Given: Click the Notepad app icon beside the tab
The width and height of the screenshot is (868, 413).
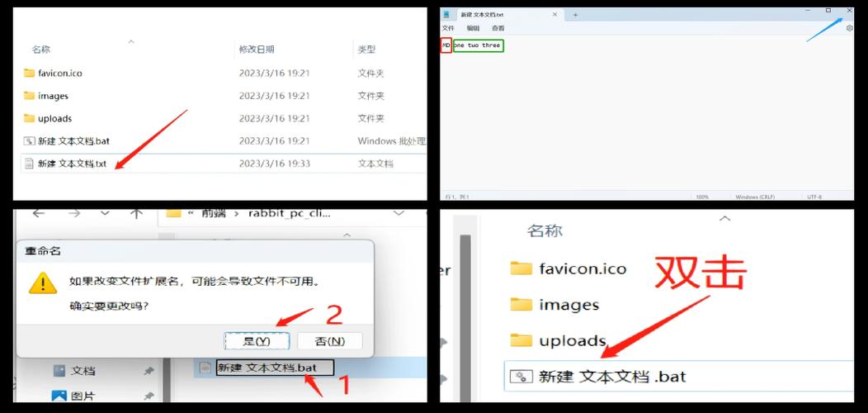Looking at the screenshot, I should click(446, 14).
